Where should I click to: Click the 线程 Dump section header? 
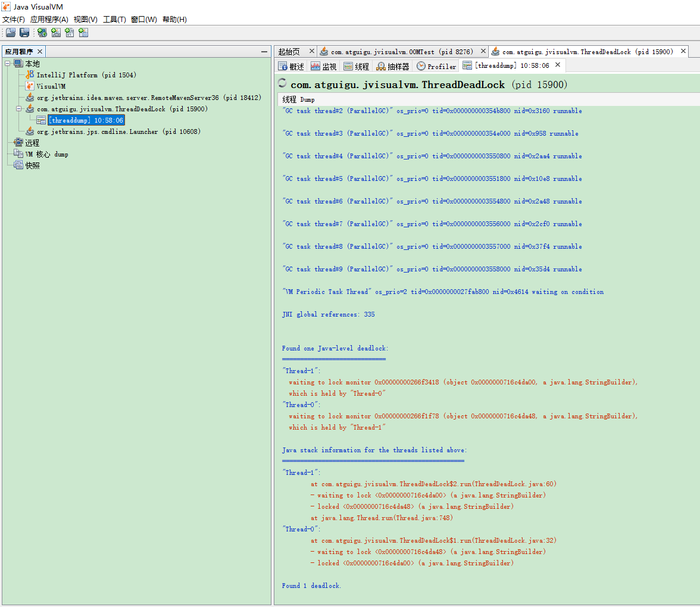[298, 99]
